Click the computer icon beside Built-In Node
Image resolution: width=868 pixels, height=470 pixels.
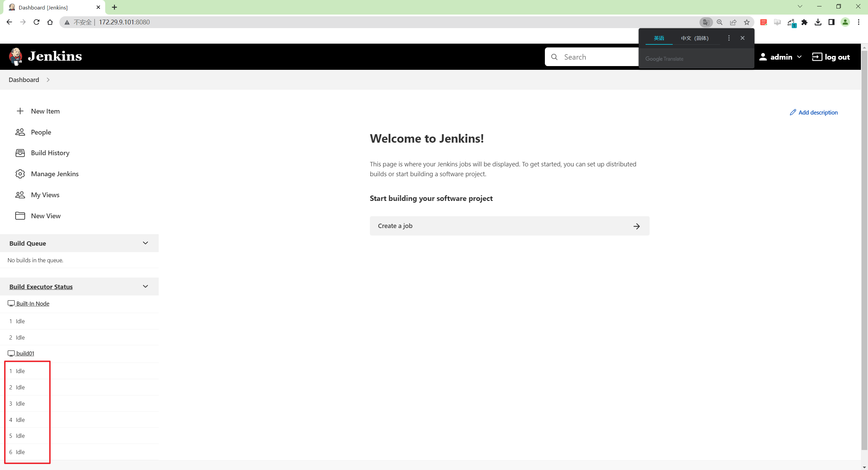[11, 304]
